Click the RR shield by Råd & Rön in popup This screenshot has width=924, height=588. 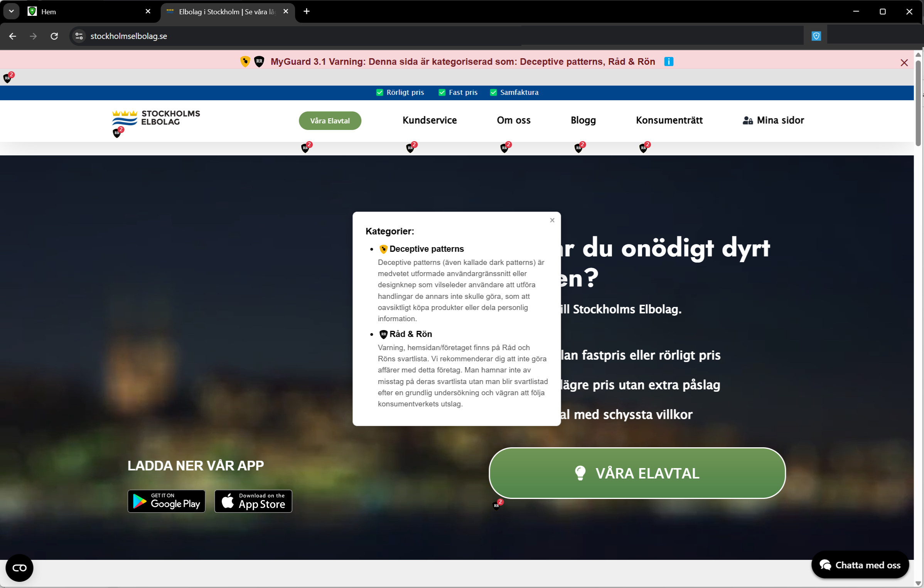[383, 334]
